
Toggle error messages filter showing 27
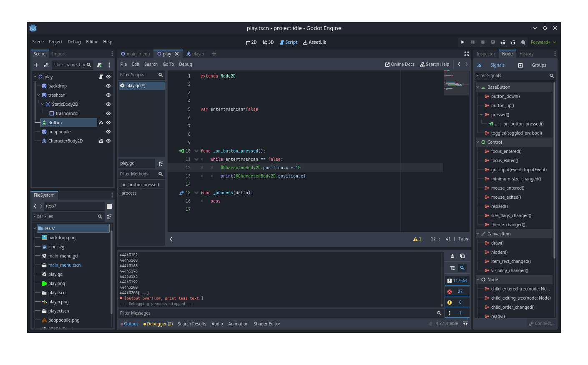(457, 291)
